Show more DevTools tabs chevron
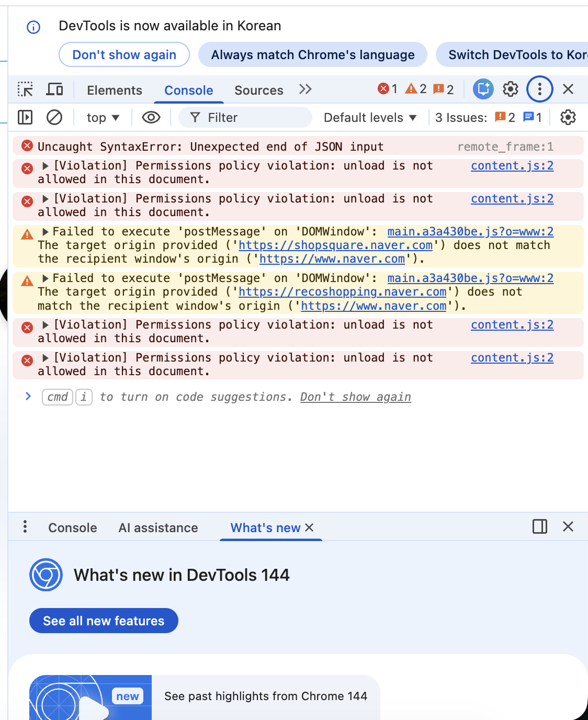The height and width of the screenshot is (720, 588). tap(306, 89)
